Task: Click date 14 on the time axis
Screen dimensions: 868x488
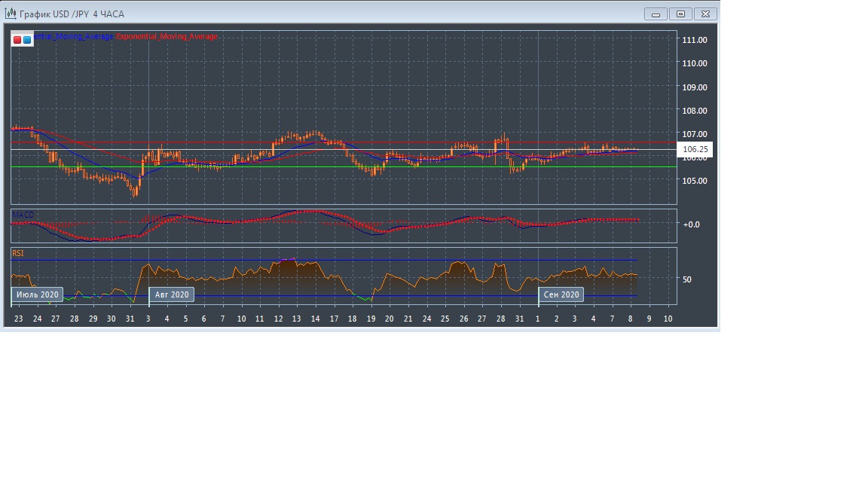Action: pyautogui.click(x=315, y=319)
